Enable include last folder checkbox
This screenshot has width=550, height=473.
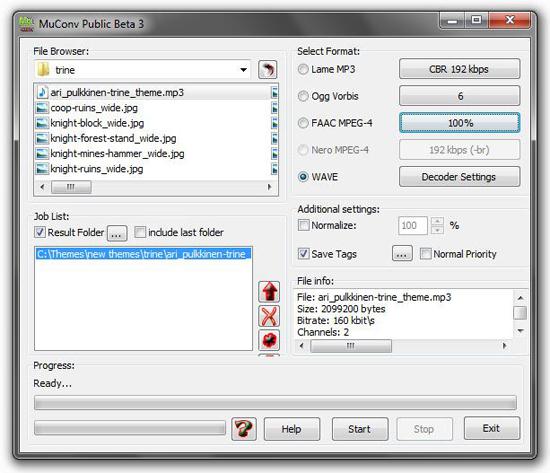coord(140,232)
